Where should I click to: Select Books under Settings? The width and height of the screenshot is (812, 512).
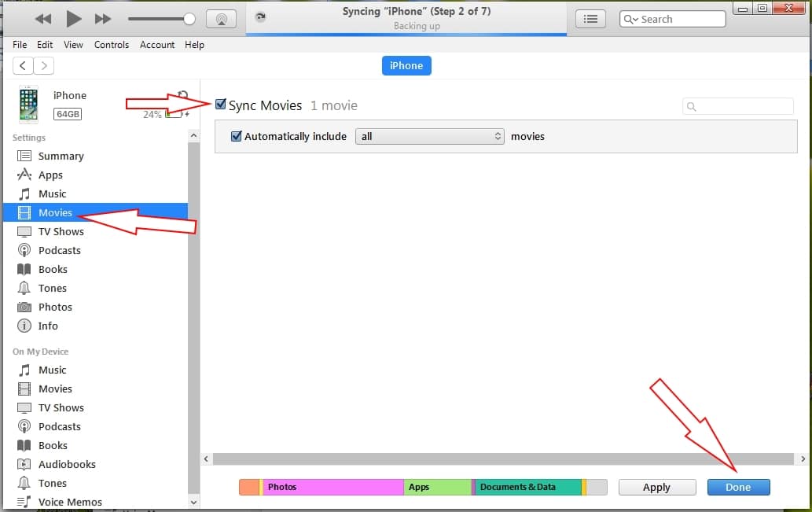(96, 270)
